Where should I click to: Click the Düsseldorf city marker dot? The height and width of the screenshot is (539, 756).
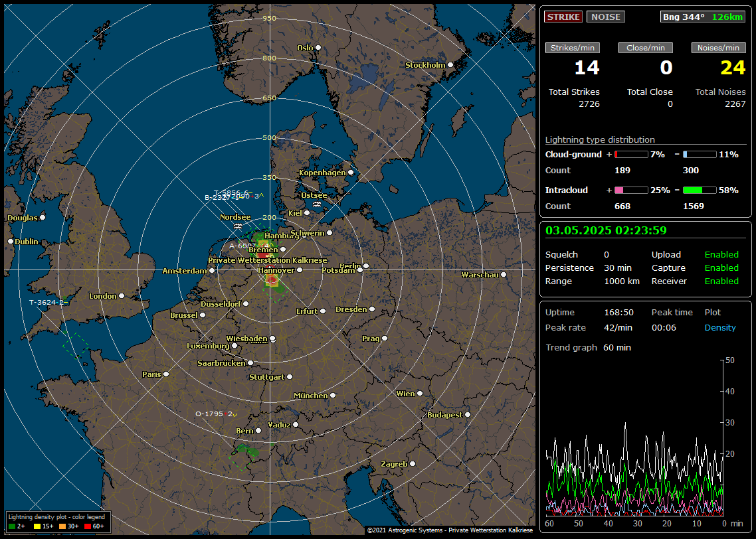pyautogui.click(x=246, y=304)
